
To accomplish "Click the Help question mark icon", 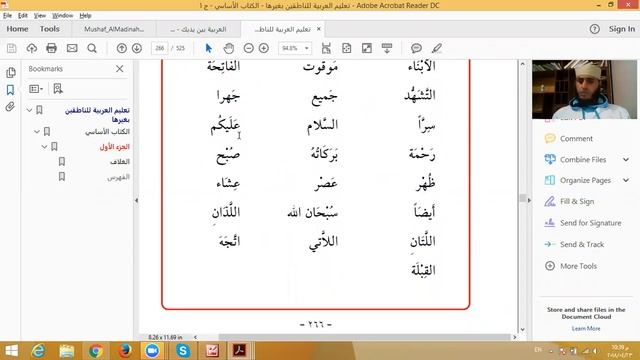I will [595, 29].
